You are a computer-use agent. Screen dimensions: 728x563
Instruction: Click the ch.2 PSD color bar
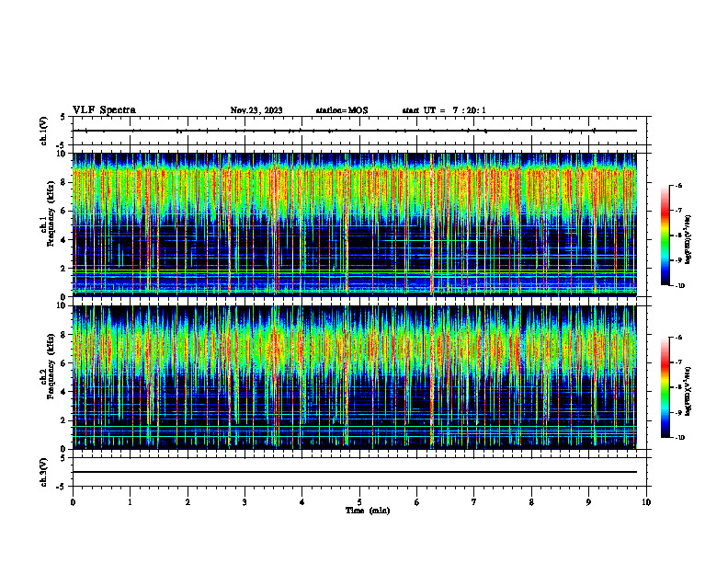[x=665, y=387]
